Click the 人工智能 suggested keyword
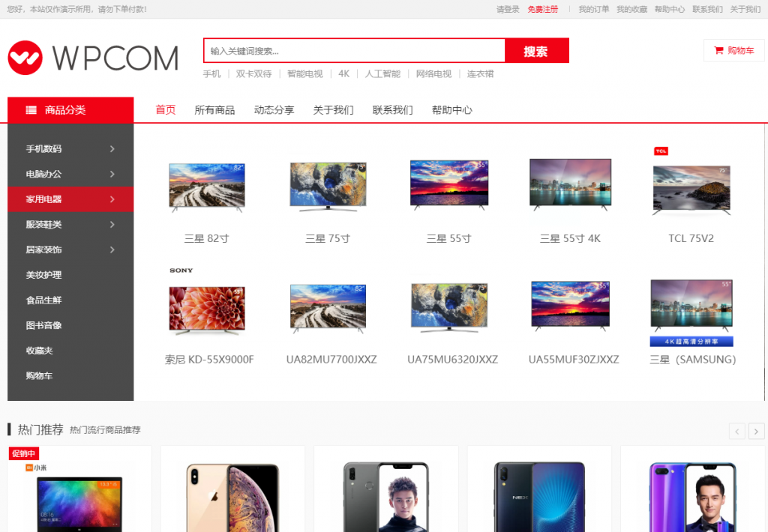Image resolution: width=768 pixels, height=532 pixels. 382,74
